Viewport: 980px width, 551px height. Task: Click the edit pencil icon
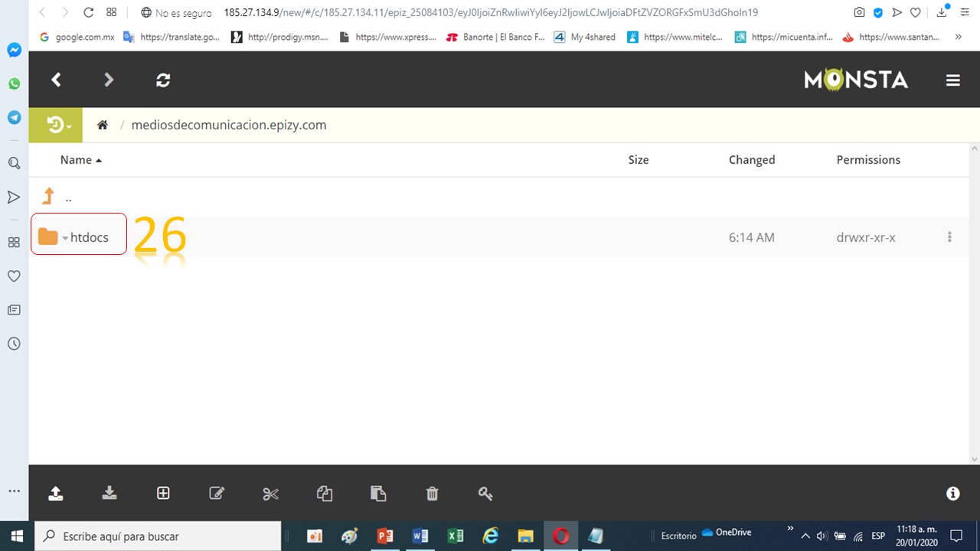(x=217, y=494)
